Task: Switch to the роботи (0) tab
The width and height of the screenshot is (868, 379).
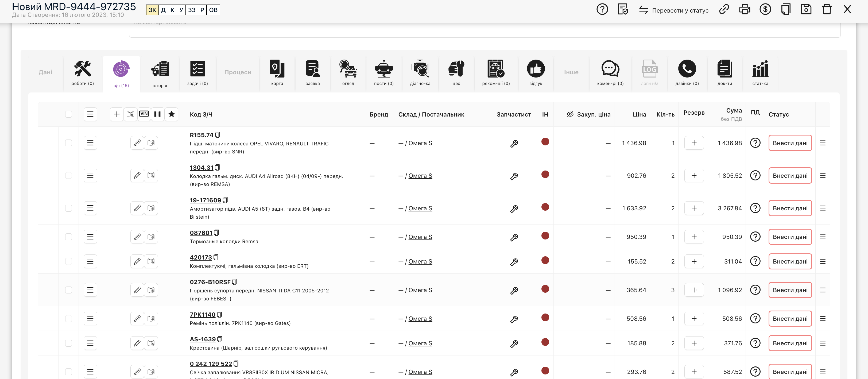Action: click(83, 73)
